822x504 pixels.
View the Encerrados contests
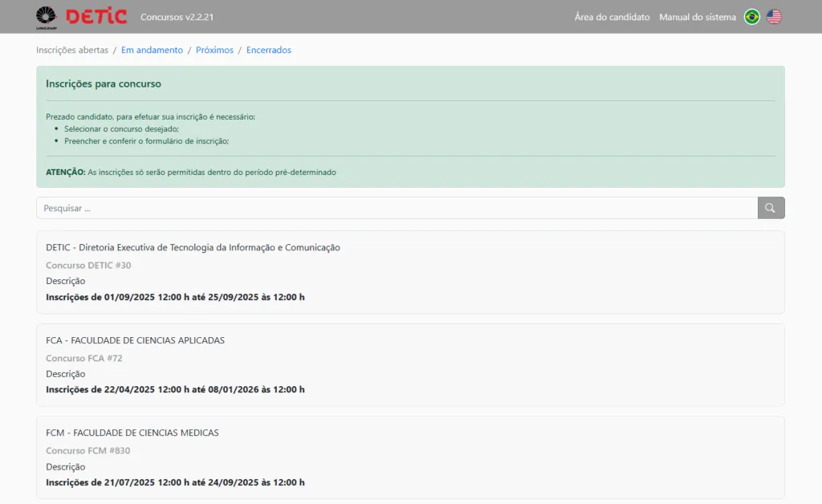pos(269,50)
